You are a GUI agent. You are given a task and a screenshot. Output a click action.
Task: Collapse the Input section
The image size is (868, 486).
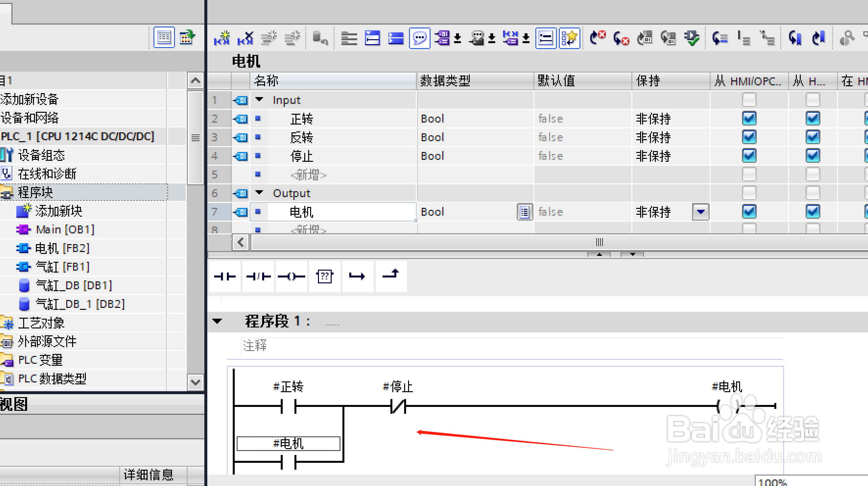[259, 99]
